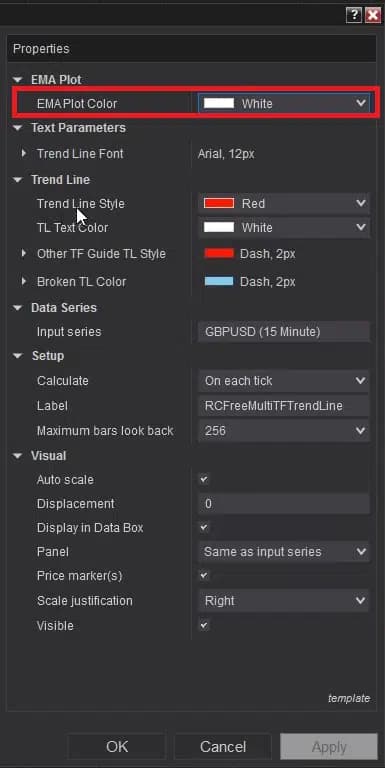Expand the Trend Line Font entry
This screenshot has width=385, height=768.
coord(24,154)
